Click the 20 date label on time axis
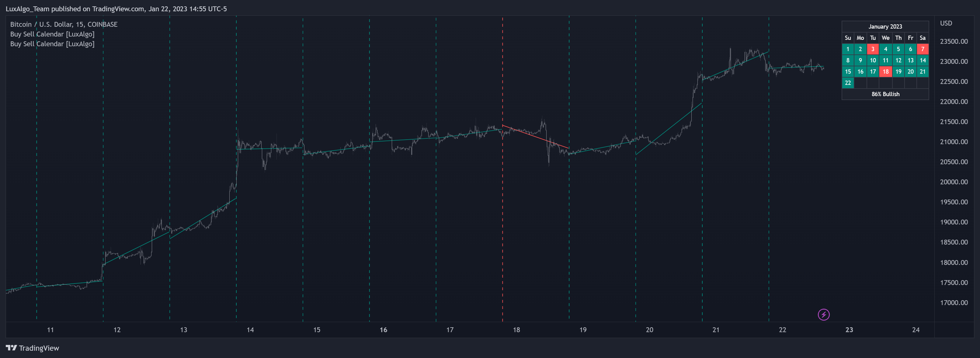Screen dimensions: 980x358 (649, 330)
